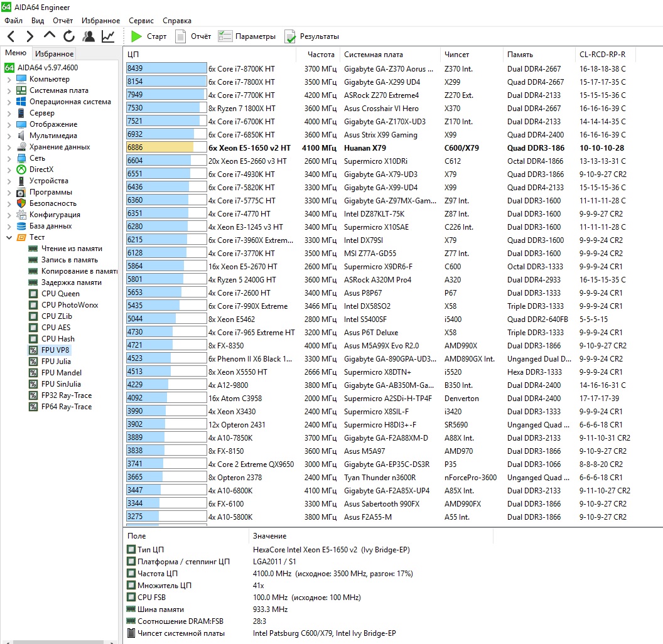Image resolution: width=663 pixels, height=644 pixels.
Task: Select the 8x Ryzen 7 1800X HT row
Action: coord(378,108)
